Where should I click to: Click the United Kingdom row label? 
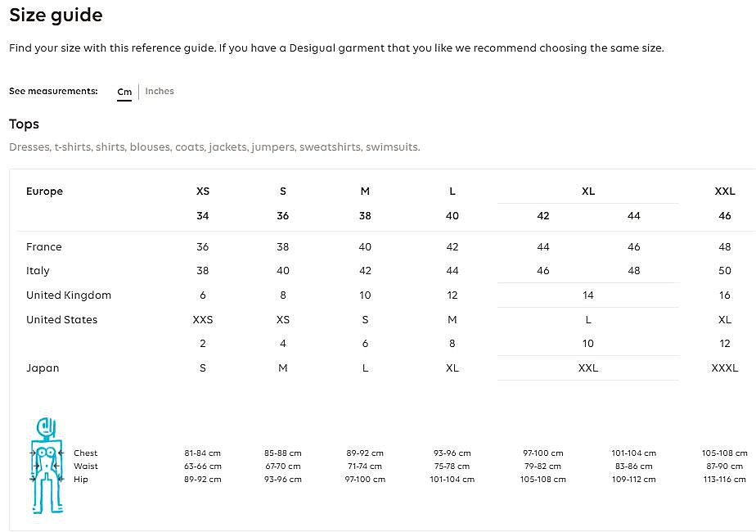(69, 295)
